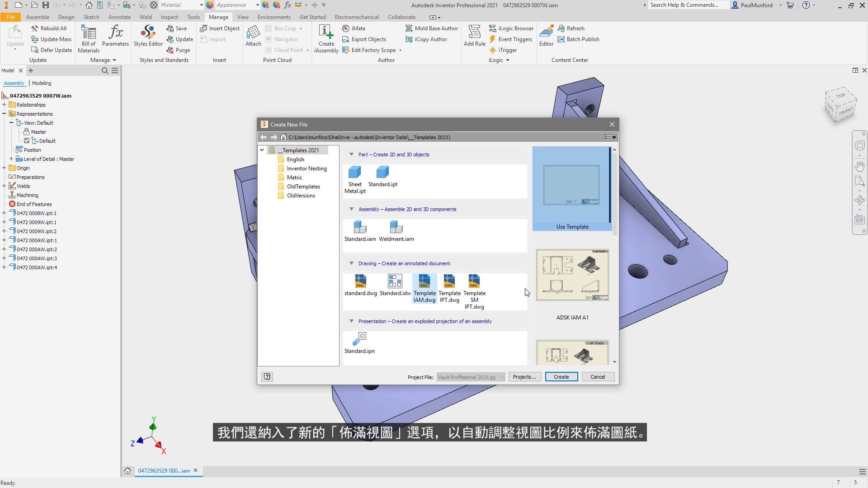Switch to Inspect ribbon tab
This screenshot has width=868, height=488.
[170, 17]
